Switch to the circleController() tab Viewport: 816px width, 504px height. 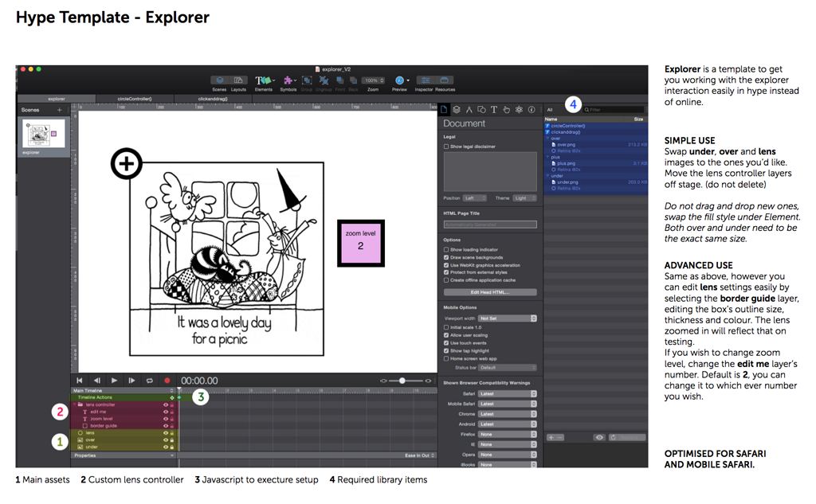click(134, 99)
